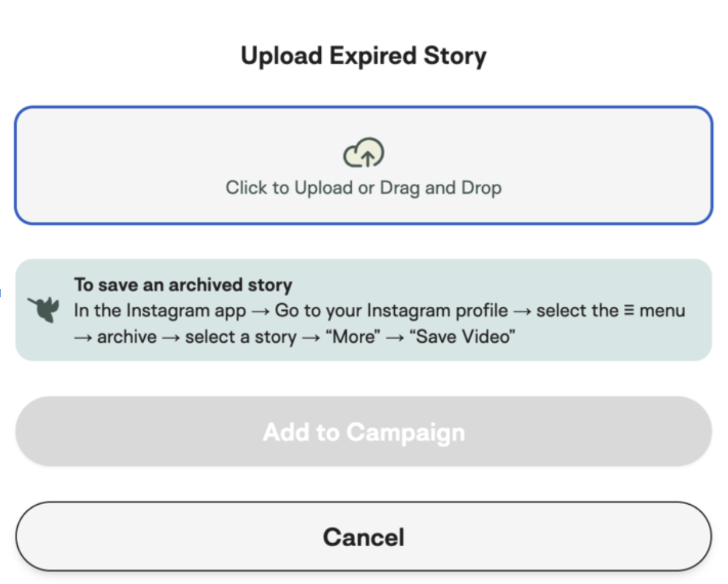728x584 pixels.
Task: Click the hummingbird icon in the tip box
Action: click(x=44, y=309)
